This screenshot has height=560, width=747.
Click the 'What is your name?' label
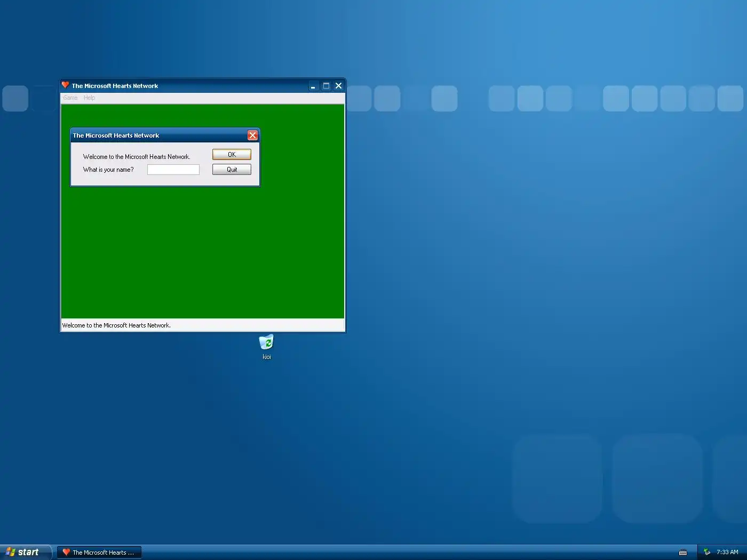click(108, 170)
